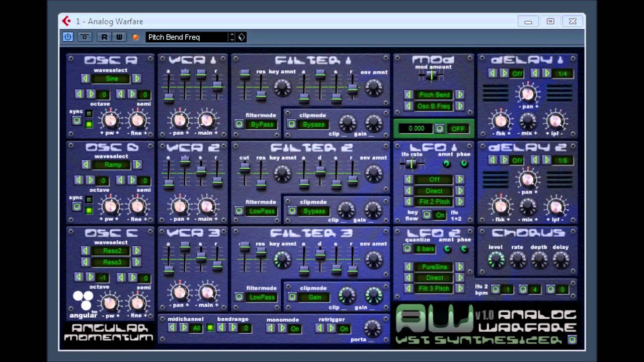Select next mod source after Pitch Bend

pyautogui.click(x=460, y=95)
